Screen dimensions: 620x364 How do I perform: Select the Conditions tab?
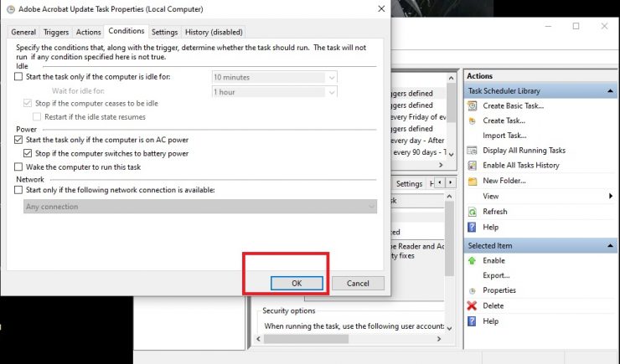tap(127, 31)
